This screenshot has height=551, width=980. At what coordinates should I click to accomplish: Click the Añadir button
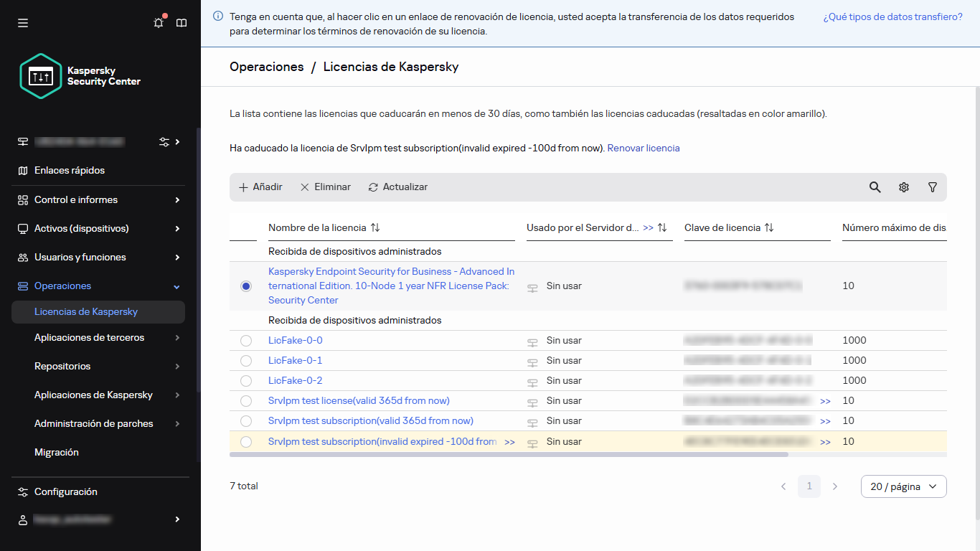pyautogui.click(x=260, y=187)
